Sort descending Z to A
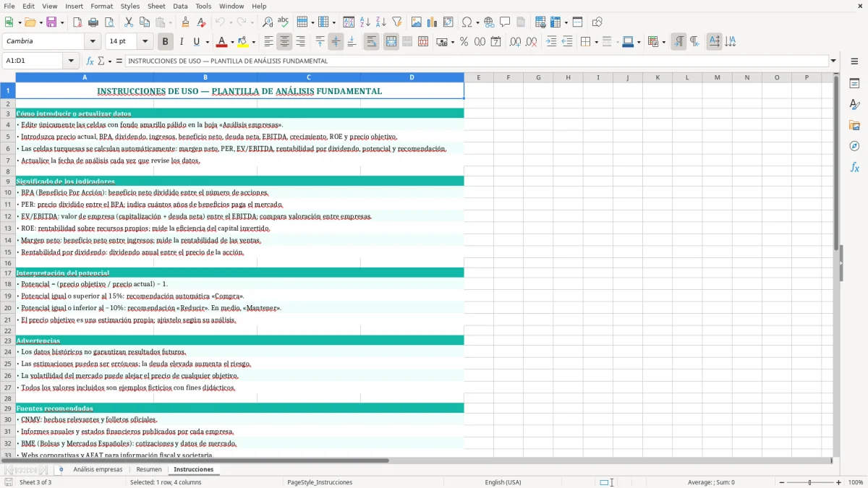The height and width of the screenshot is (488, 868). click(x=380, y=22)
